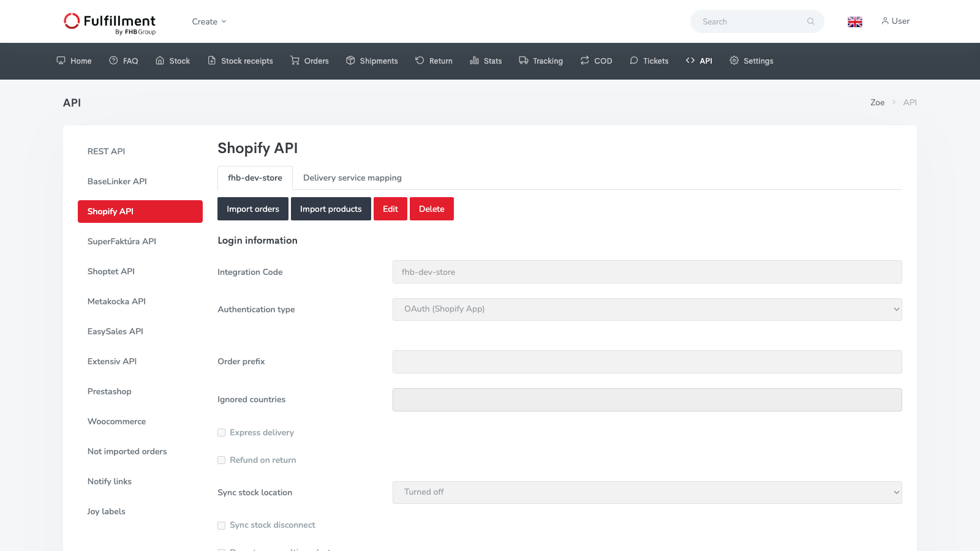The width and height of the screenshot is (980, 551).
Task: Select the Shipments package icon
Action: click(x=350, y=61)
